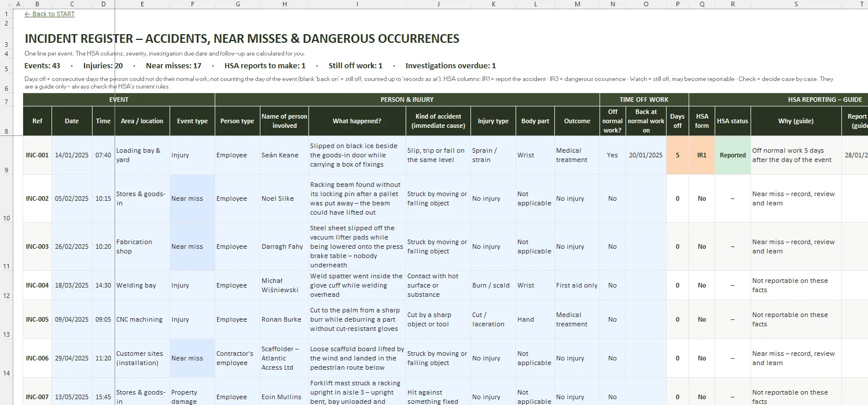This screenshot has width=868, height=405.
Task: Click cell INC-005
Action: pos(38,319)
